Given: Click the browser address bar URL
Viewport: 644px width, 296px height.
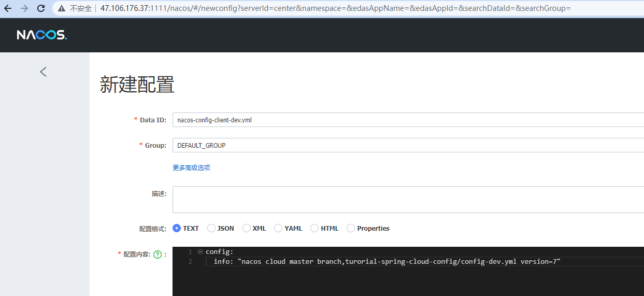Looking at the screenshot, I should tap(335, 9).
